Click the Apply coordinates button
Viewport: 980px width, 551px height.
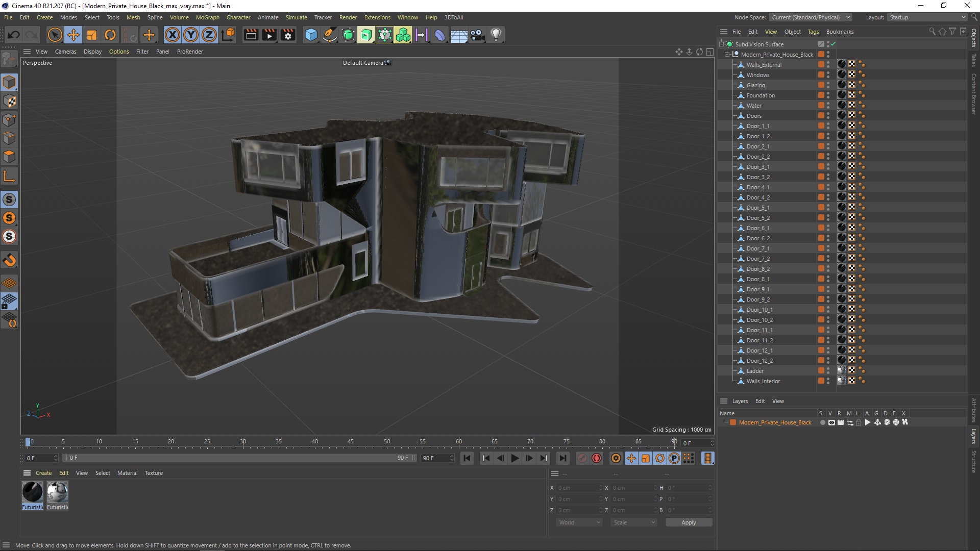[x=689, y=522]
